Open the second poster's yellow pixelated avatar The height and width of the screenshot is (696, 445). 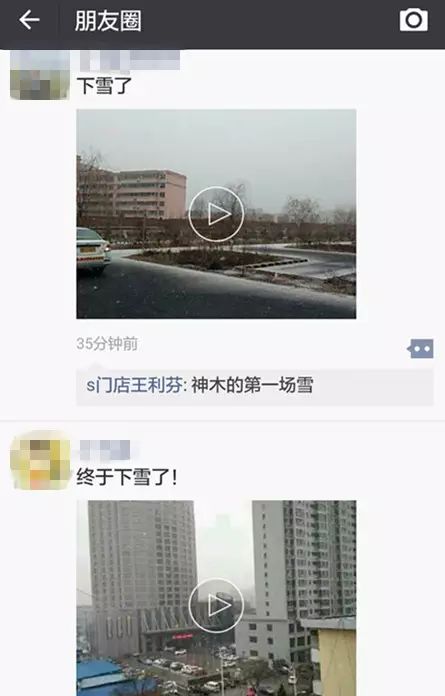coord(40,460)
